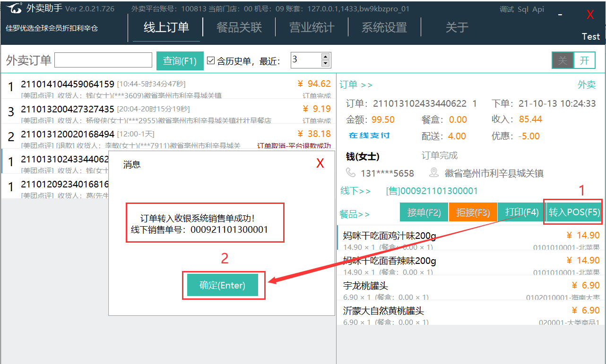This screenshot has width=606, height=364.
Task: Click the phone icon beside 131****5658
Action: [x=351, y=173]
